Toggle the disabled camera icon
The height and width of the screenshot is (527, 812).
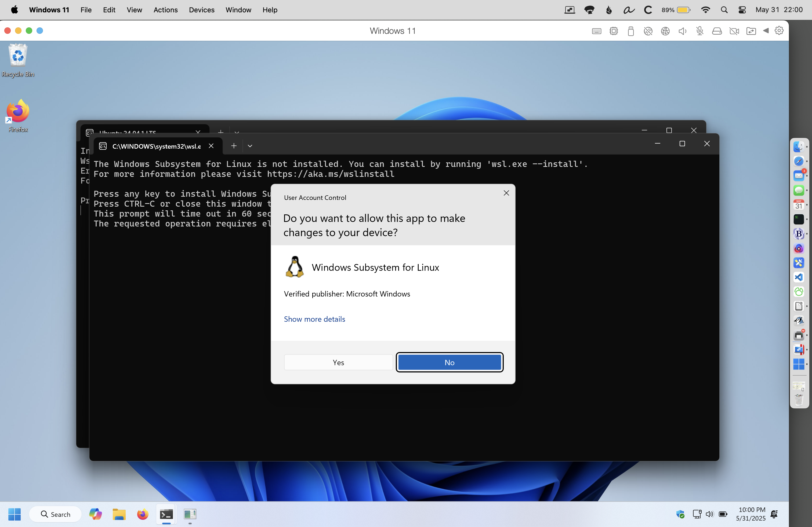734,31
